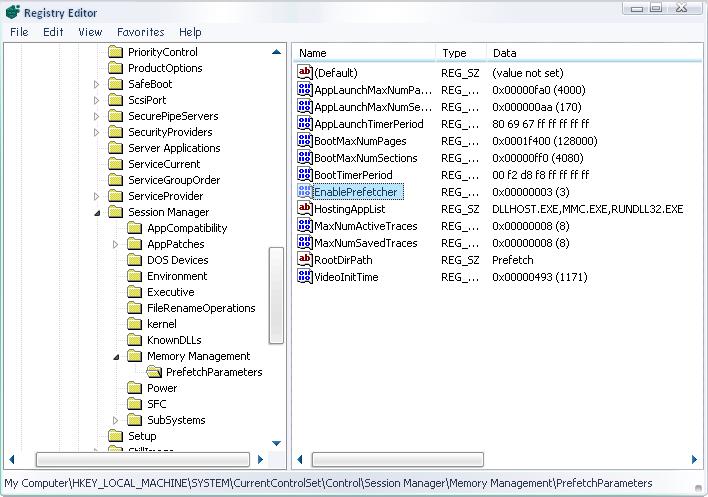Image resolution: width=708 pixels, height=497 pixels.
Task: Click tree pane scroll right arrow
Action: [x=260, y=459]
